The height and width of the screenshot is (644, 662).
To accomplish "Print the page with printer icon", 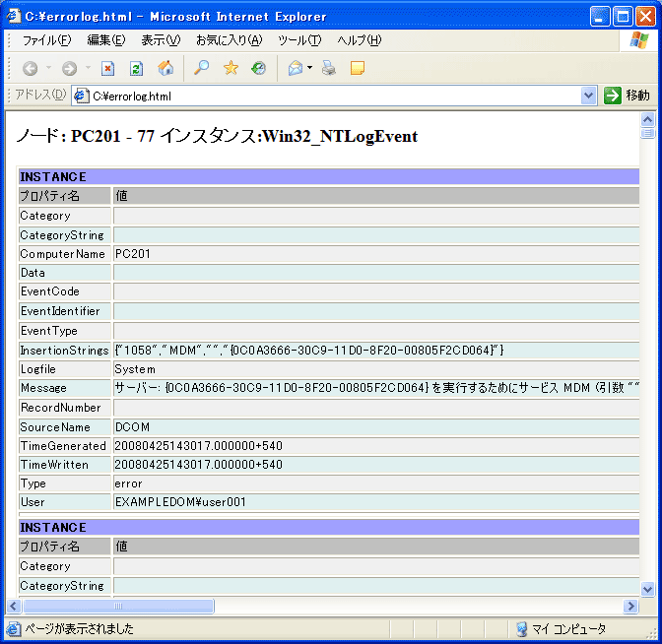I will (329, 69).
